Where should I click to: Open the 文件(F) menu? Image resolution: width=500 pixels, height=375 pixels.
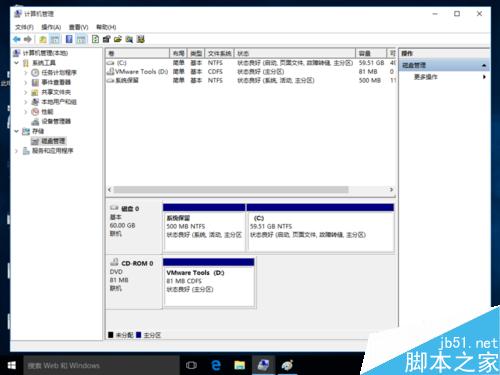point(24,27)
